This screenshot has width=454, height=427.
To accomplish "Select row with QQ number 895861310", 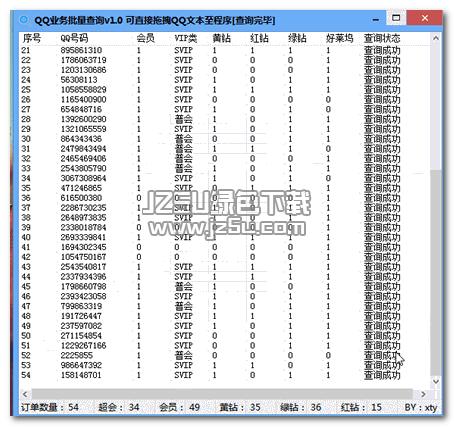I will tap(211, 50).
